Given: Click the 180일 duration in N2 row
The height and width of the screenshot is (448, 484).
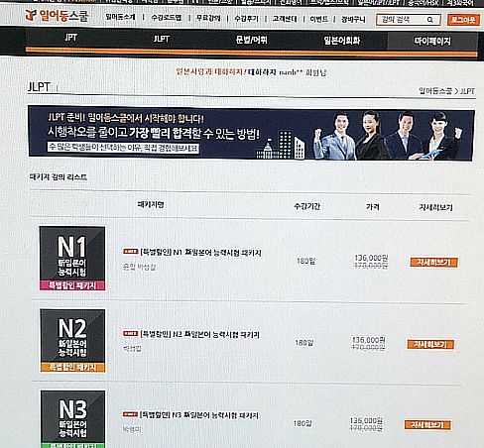Looking at the screenshot, I should point(304,343).
